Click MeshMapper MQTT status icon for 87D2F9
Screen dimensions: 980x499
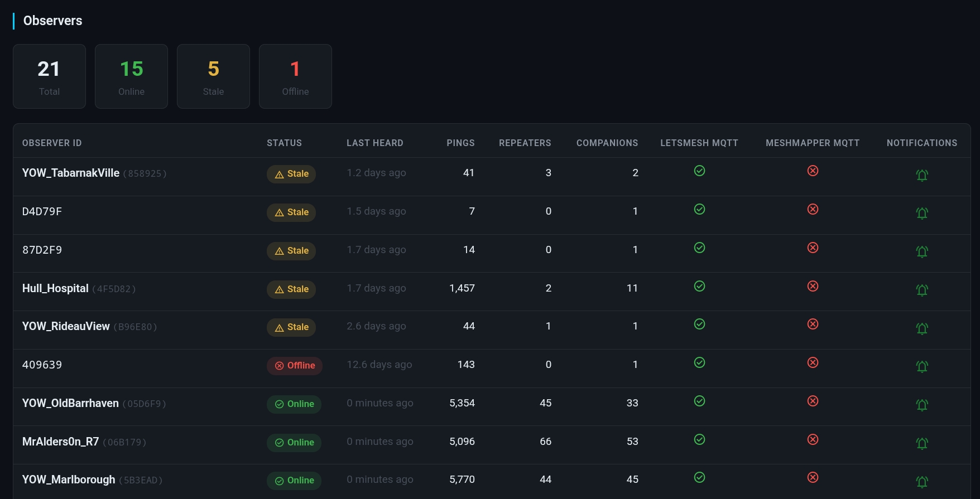tap(813, 248)
